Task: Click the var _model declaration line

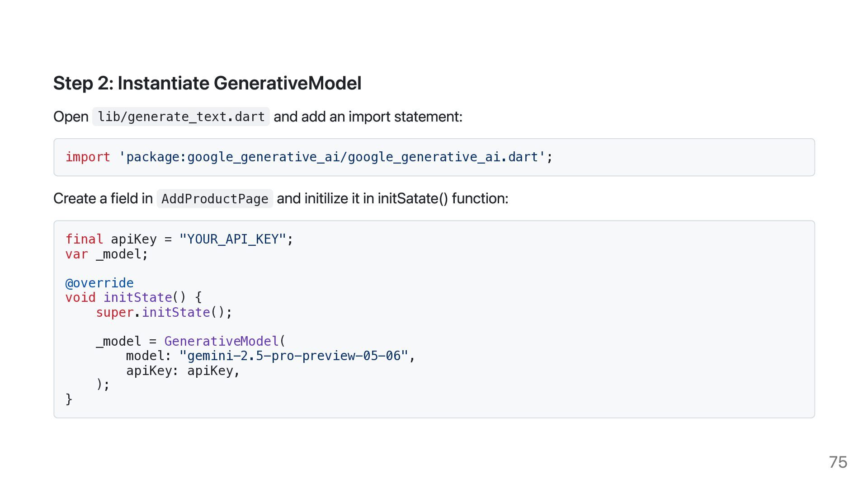Action: (107, 254)
